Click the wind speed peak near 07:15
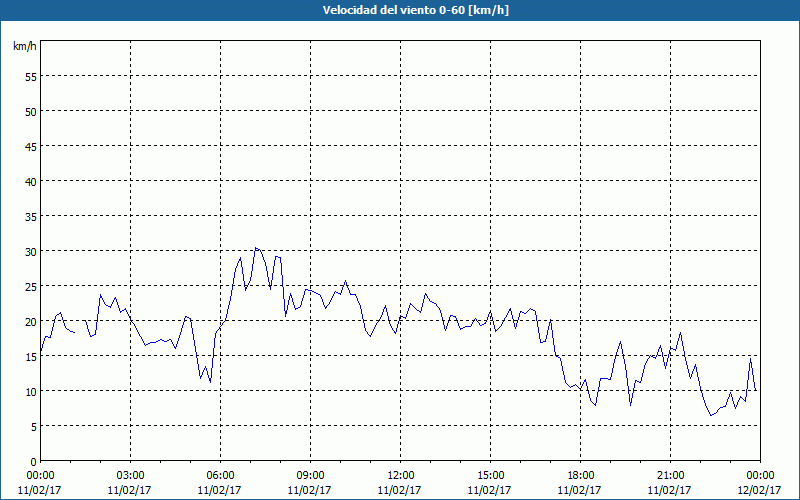This screenshot has height=500, width=800. 256,248
